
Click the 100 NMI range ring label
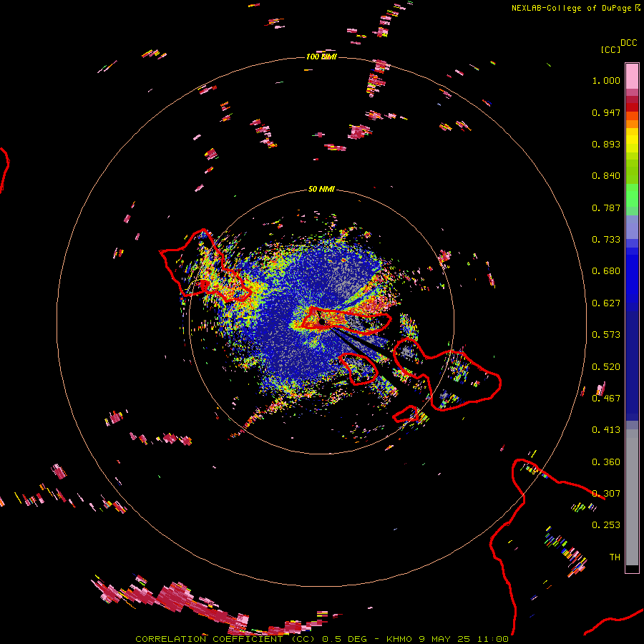(x=321, y=57)
